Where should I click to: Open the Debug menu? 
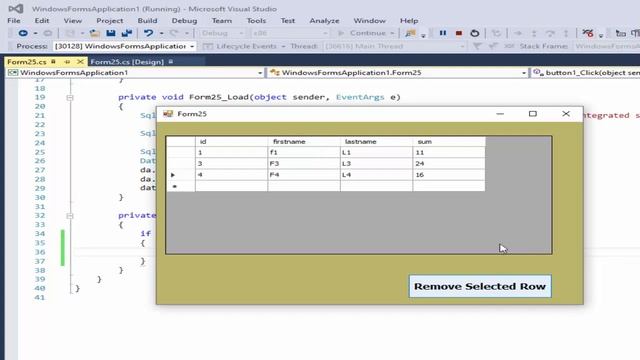tap(184, 20)
